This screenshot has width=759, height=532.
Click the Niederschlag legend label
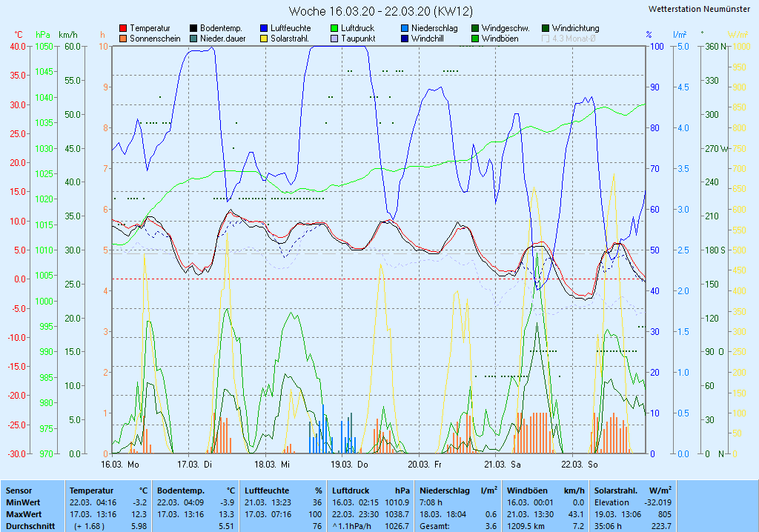434,29
